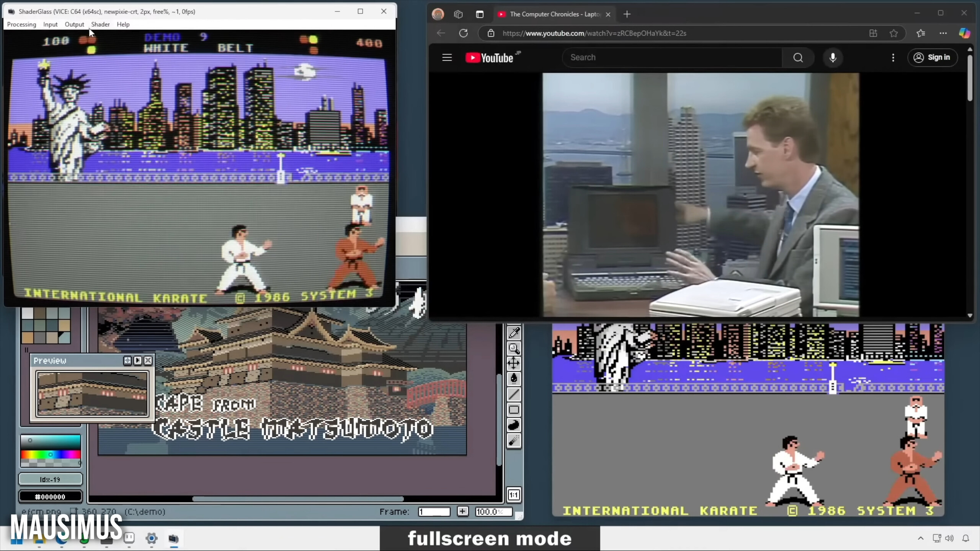The image size is (980, 551).
Task: Select the Rectangle shape tool
Action: (514, 410)
